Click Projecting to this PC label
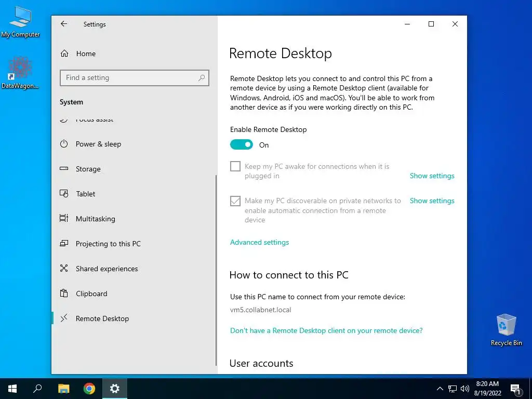The width and height of the screenshot is (532, 399). pos(108,244)
